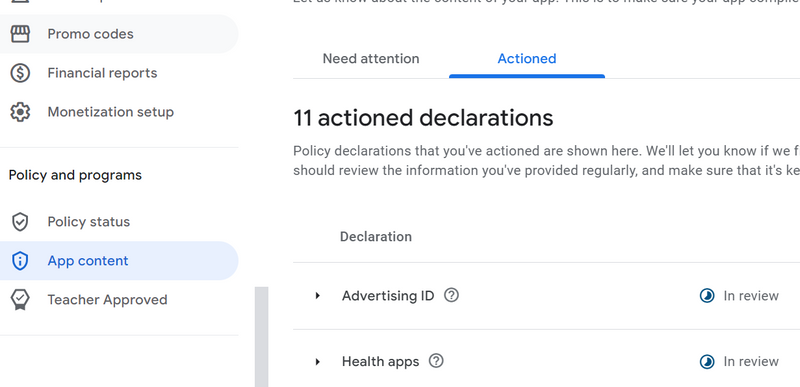Open the Policy status page
The width and height of the screenshot is (800, 387).
(119, 222)
